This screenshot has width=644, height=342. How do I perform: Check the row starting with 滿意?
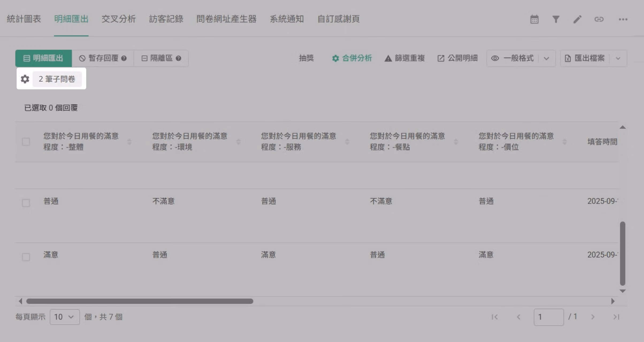click(x=26, y=257)
